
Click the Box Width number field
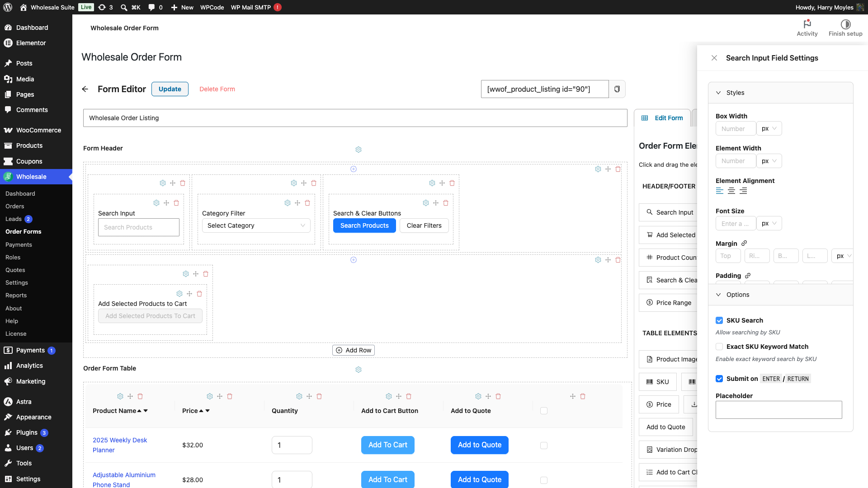pyautogui.click(x=736, y=128)
